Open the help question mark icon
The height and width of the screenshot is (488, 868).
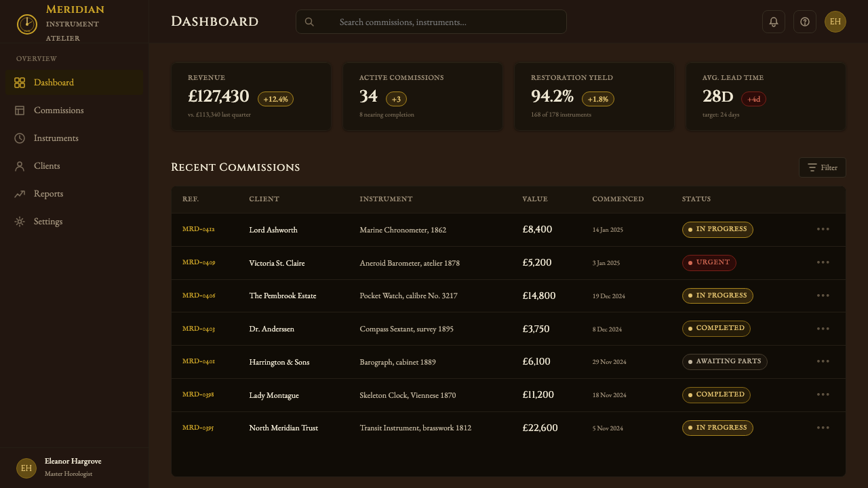805,22
